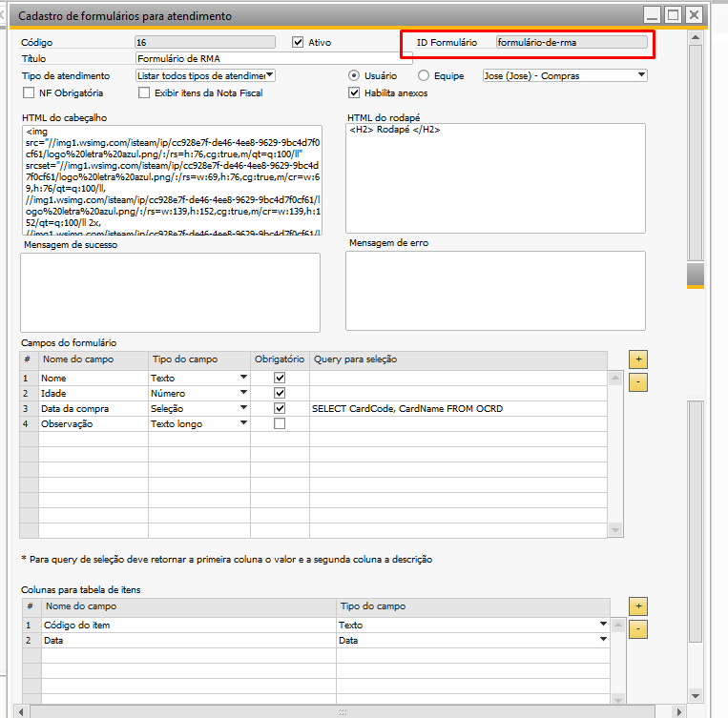The width and height of the screenshot is (728, 718).
Task: Click scroll up arrow of the Campos do formulário grid
Action: 615,378
